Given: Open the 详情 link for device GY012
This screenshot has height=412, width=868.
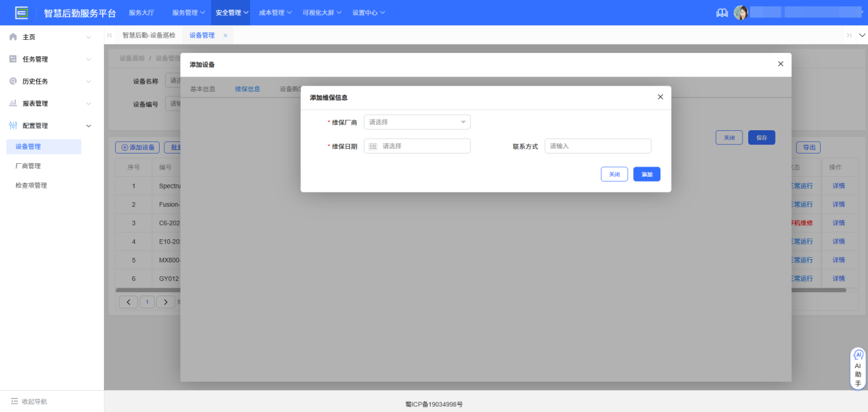Looking at the screenshot, I should pyautogui.click(x=839, y=278).
